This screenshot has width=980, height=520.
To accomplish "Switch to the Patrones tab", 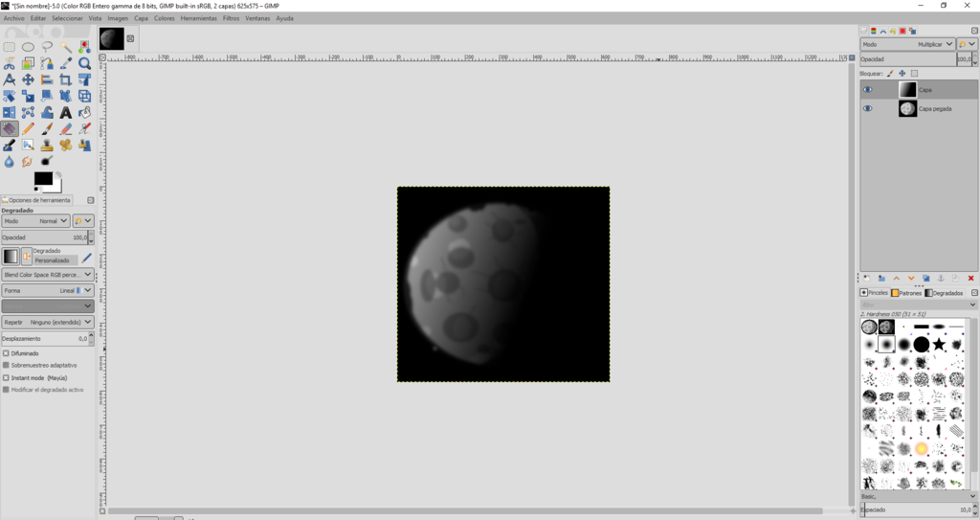I will pos(907,293).
